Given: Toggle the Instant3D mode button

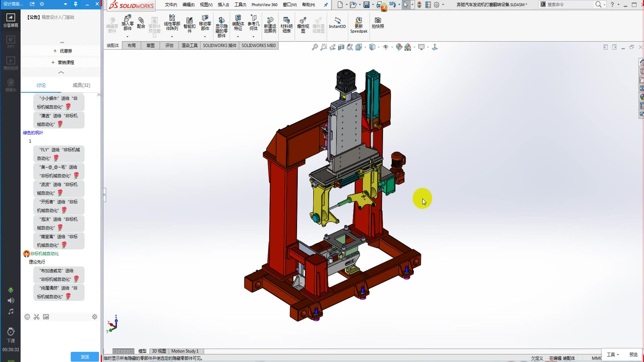Looking at the screenshot, I should click(x=337, y=22).
